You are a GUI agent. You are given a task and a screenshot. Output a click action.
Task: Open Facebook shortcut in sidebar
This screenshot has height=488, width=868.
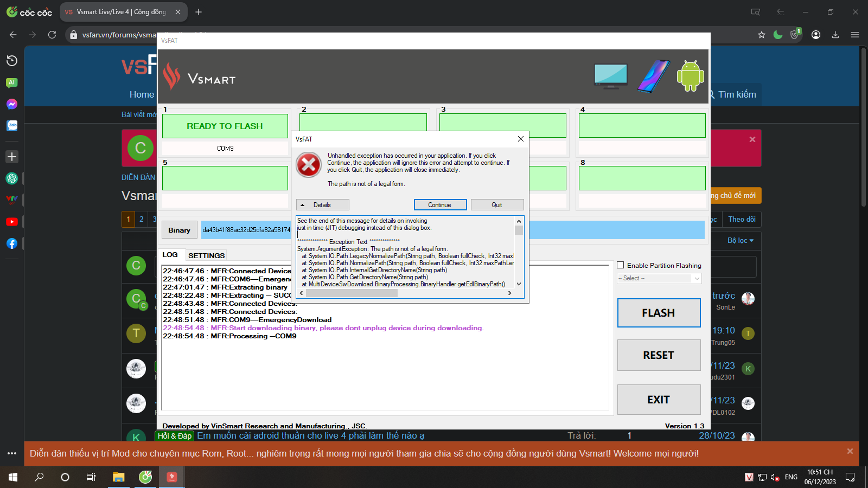point(12,243)
